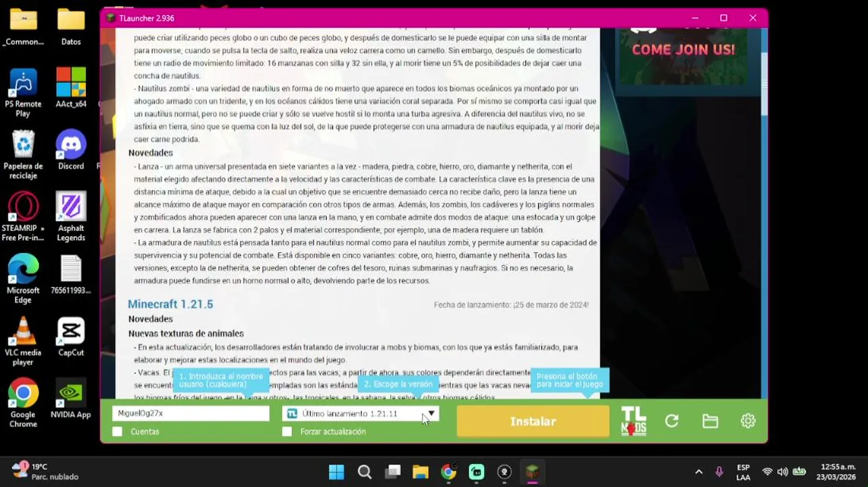Click the Wi-Fi tray icon
The image size is (868, 487).
[x=767, y=472]
